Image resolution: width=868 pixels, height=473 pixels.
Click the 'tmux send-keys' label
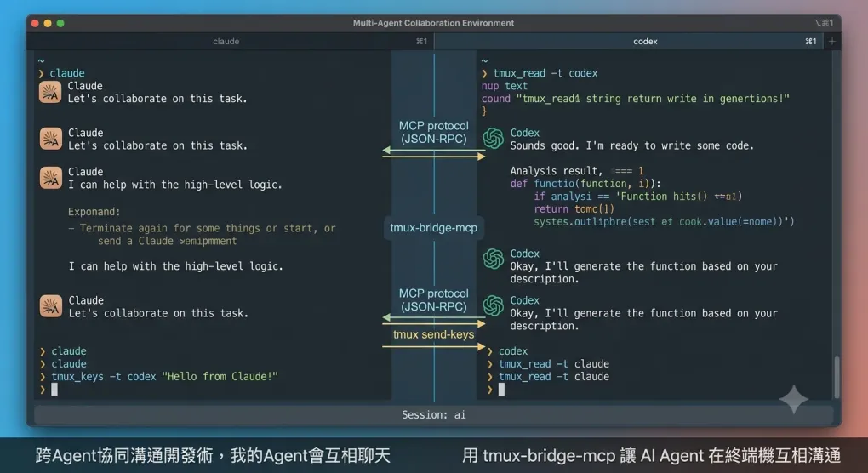[433, 334]
